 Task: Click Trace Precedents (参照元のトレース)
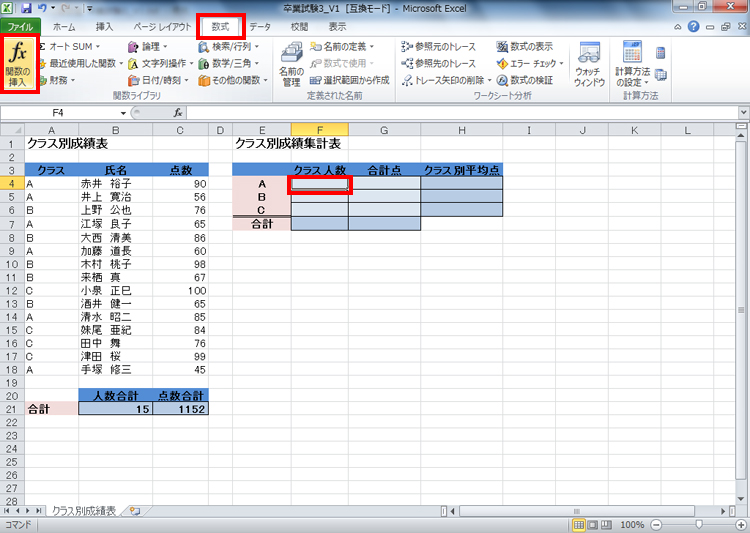point(439,46)
